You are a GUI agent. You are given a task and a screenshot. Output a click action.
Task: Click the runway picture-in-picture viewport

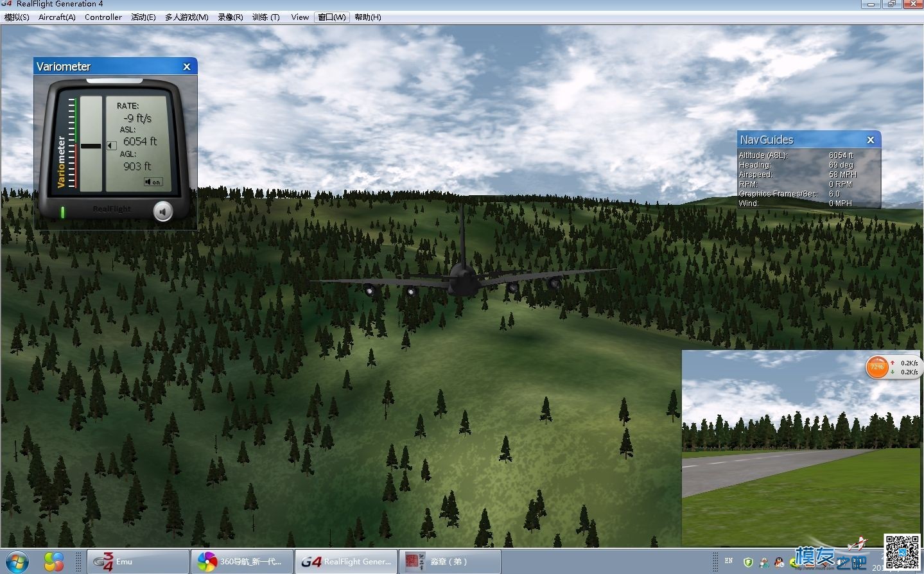tap(801, 448)
